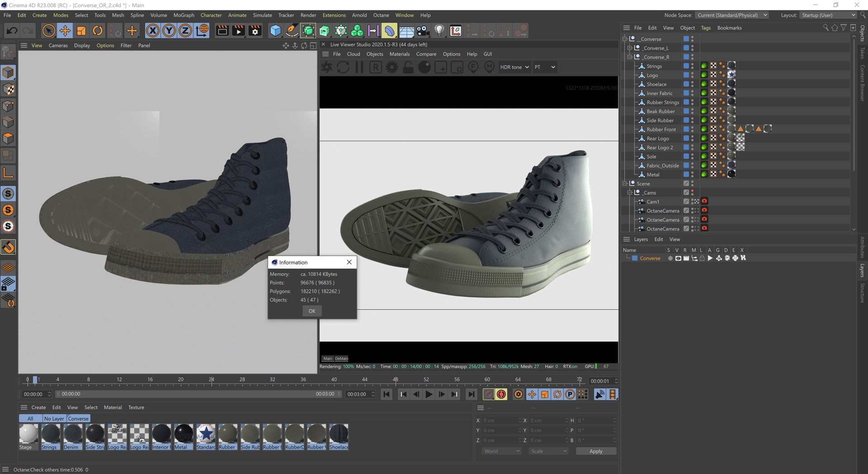Collapse the _Converse_R tree node
868x474 pixels.
click(x=629, y=57)
